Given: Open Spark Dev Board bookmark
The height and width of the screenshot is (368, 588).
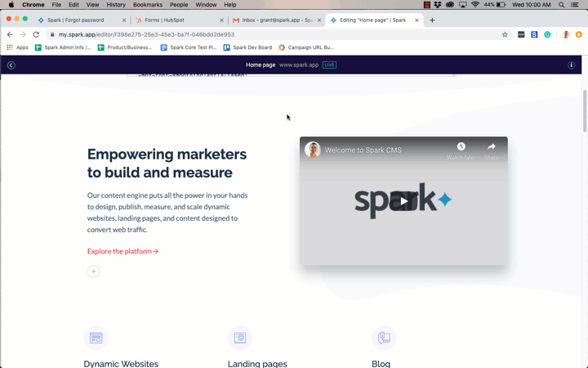Looking at the screenshot, I should pyautogui.click(x=248, y=47).
